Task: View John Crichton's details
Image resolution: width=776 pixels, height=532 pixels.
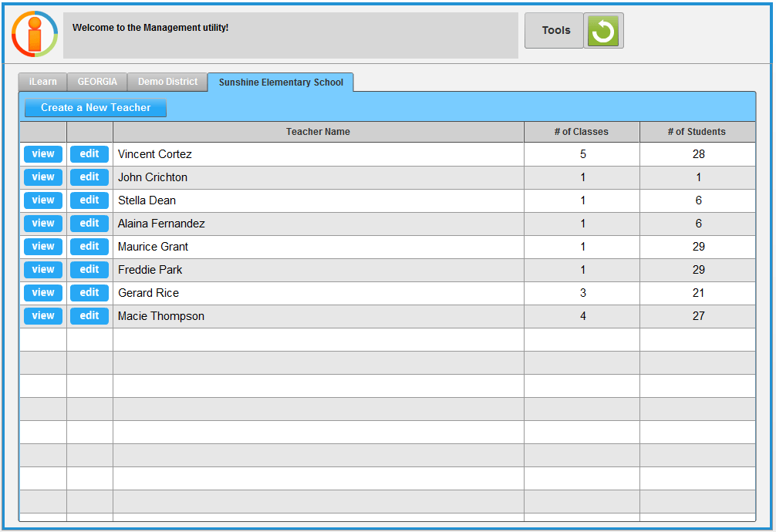Action: pyautogui.click(x=43, y=177)
